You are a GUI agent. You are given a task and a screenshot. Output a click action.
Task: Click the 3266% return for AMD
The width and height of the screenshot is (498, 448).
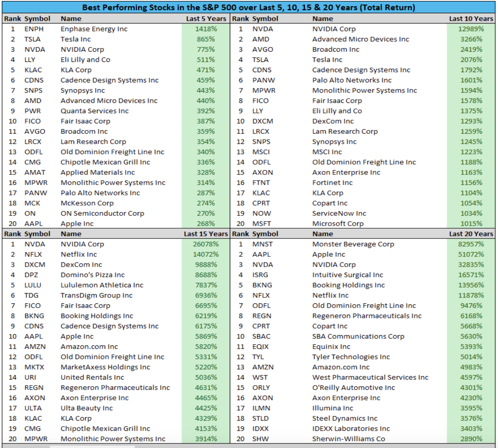[x=471, y=39]
